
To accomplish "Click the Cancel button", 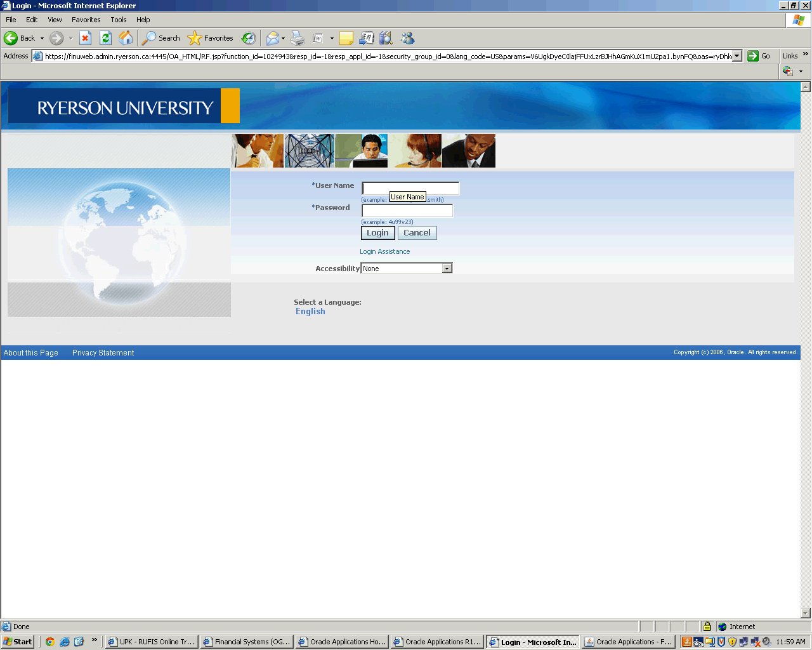I will tap(417, 233).
